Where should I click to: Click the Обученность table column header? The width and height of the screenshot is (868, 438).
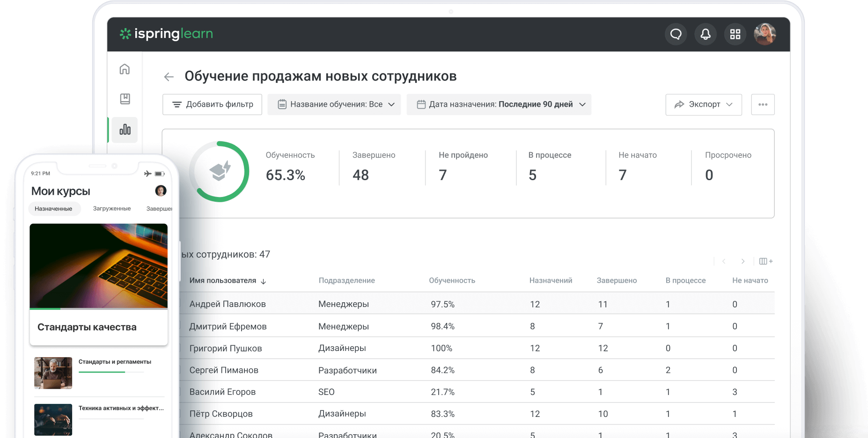pos(452,281)
